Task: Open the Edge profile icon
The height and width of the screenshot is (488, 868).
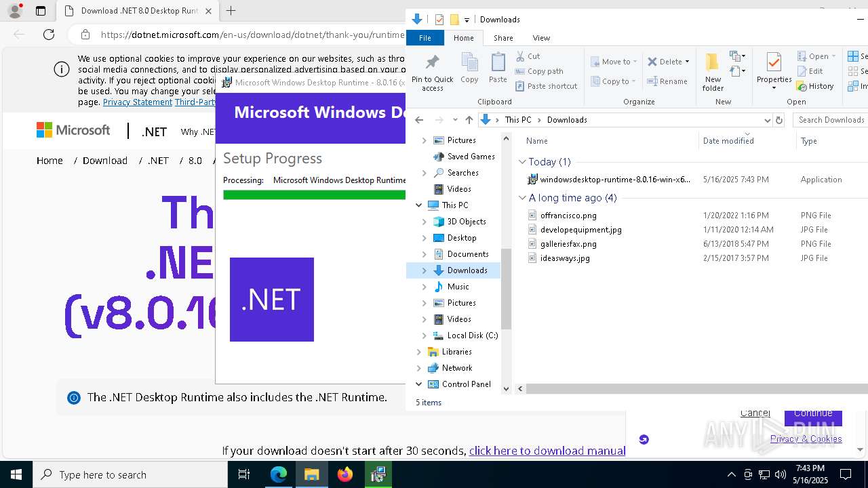Action: pyautogui.click(x=14, y=11)
